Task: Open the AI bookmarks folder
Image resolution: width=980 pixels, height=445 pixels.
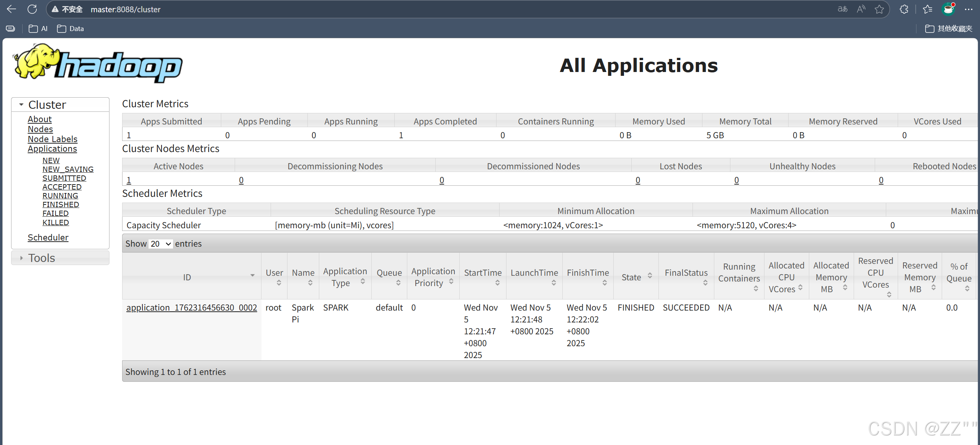Action: point(38,29)
